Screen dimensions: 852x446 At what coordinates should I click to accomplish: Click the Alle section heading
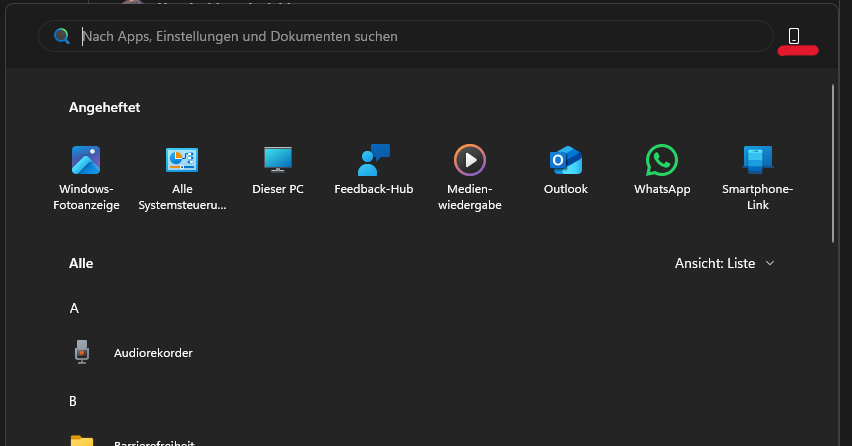coord(81,263)
